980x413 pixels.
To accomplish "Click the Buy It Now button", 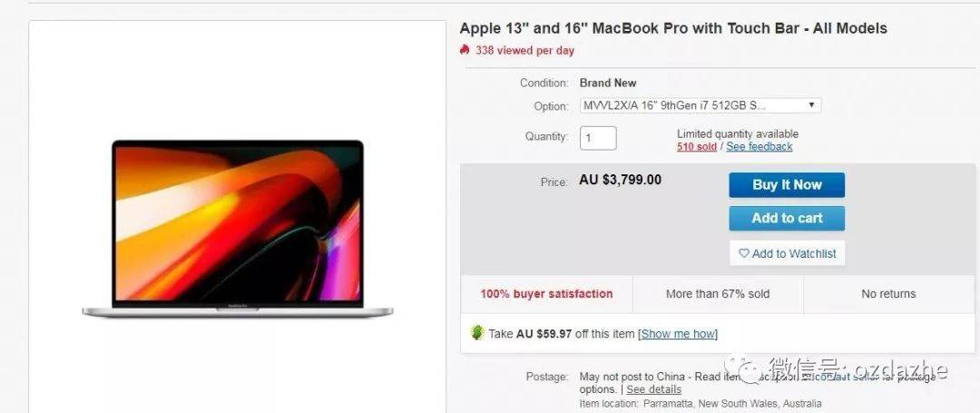I will point(787,185).
